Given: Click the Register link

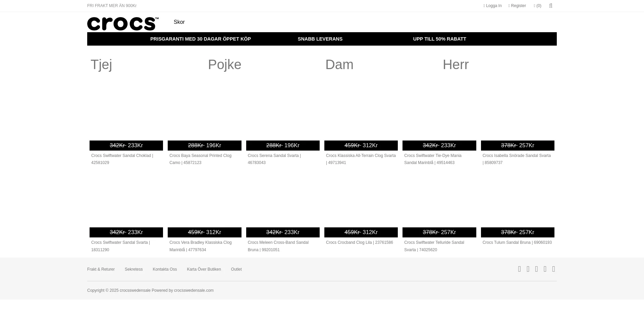Looking at the screenshot, I should coord(517,6).
